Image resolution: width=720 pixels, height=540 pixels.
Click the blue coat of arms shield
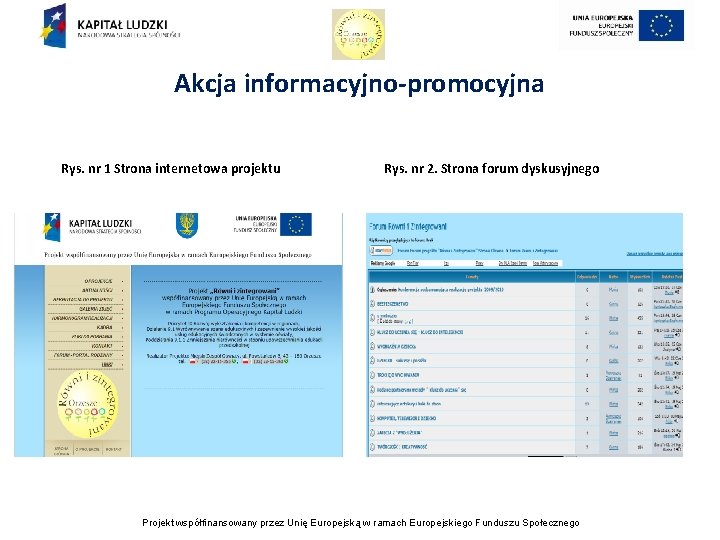pos(187,225)
